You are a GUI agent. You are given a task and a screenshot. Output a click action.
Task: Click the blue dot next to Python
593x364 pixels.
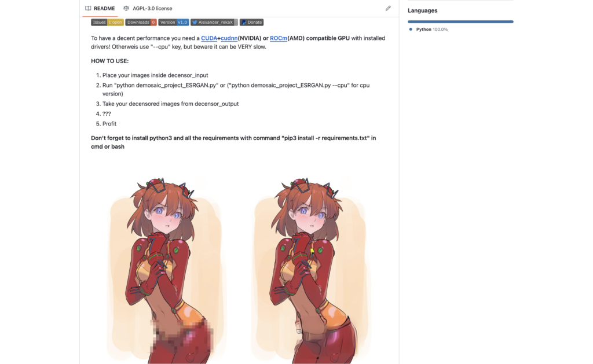[411, 29]
